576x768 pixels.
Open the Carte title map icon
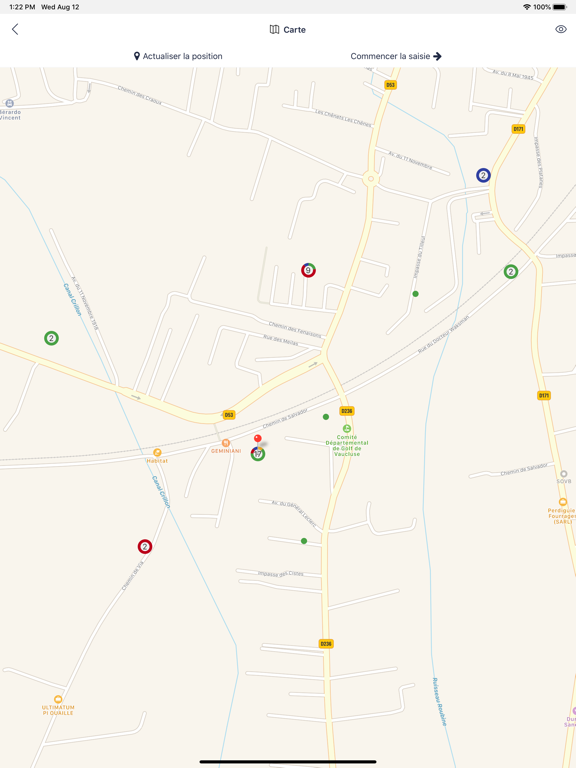274,29
